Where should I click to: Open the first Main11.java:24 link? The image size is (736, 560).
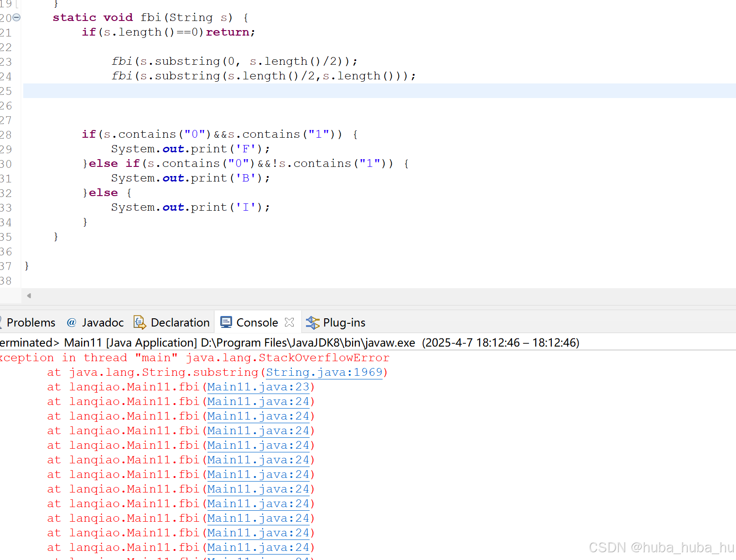[x=258, y=401]
